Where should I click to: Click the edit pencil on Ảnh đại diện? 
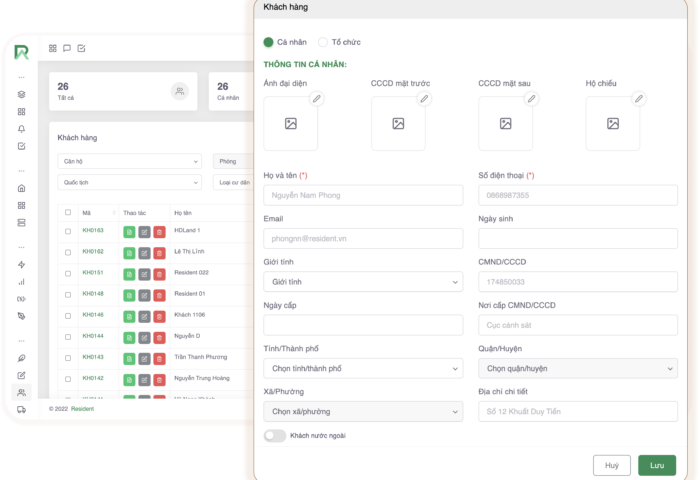(316, 99)
